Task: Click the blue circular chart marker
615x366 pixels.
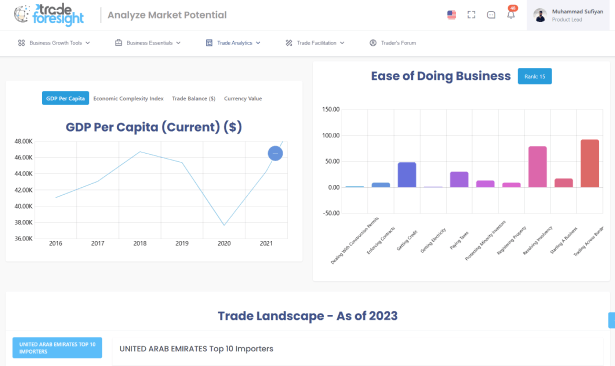Action: 275,153
